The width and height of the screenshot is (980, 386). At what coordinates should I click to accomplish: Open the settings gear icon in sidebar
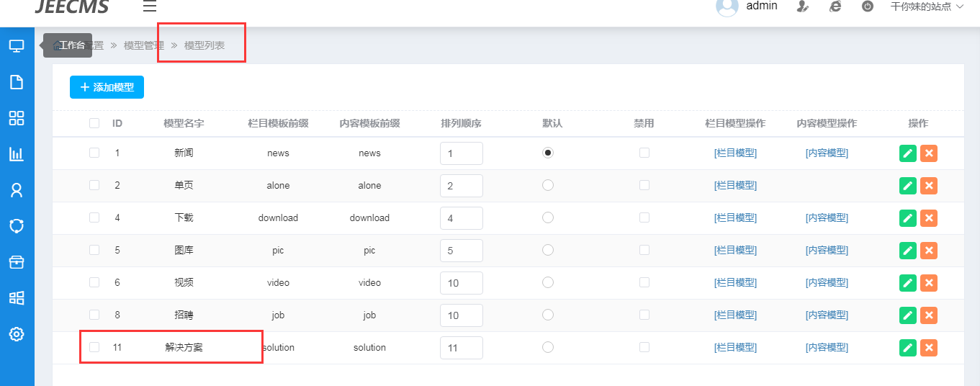click(17, 334)
